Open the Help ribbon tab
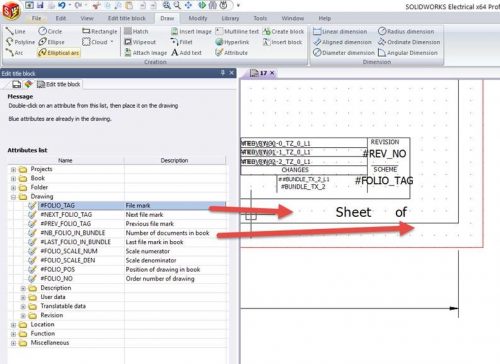The image size is (500, 364). pyautogui.click(x=324, y=18)
